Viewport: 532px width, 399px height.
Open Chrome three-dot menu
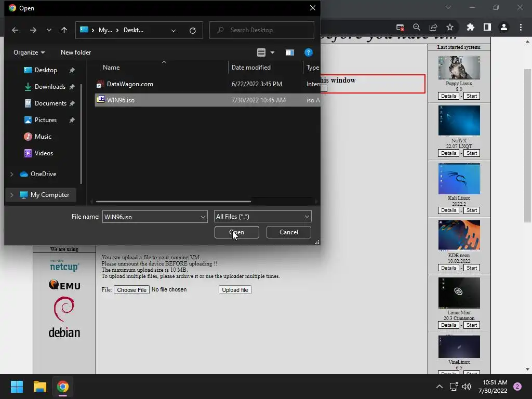(521, 28)
